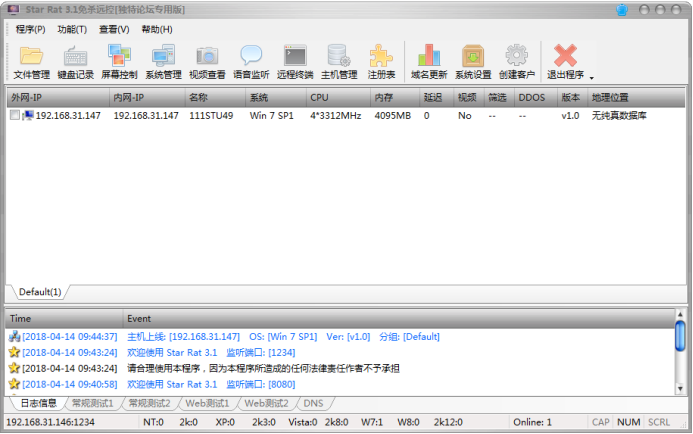693x434 pixels.
Task: Switch to 常规测试2 tab
Action: (x=149, y=403)
